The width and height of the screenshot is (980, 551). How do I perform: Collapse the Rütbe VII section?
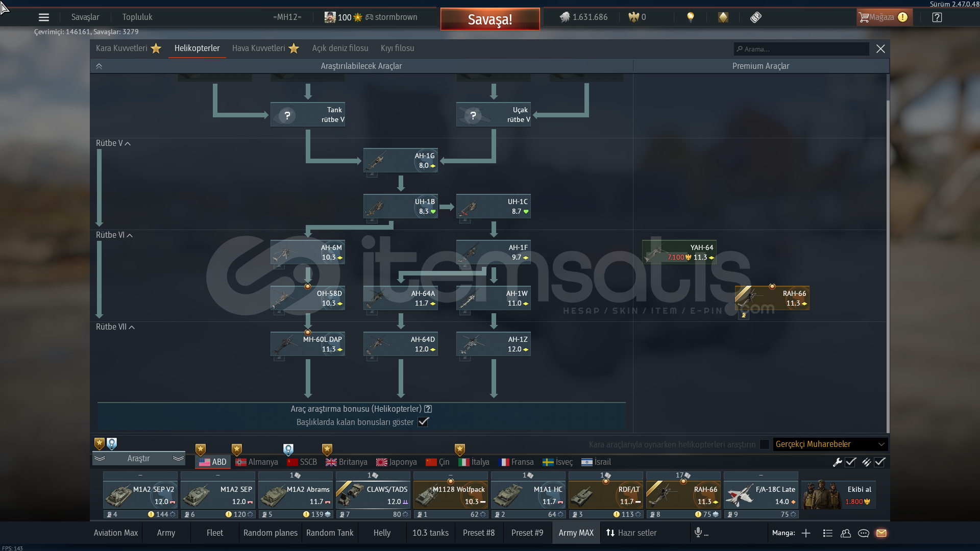[115, 327]
